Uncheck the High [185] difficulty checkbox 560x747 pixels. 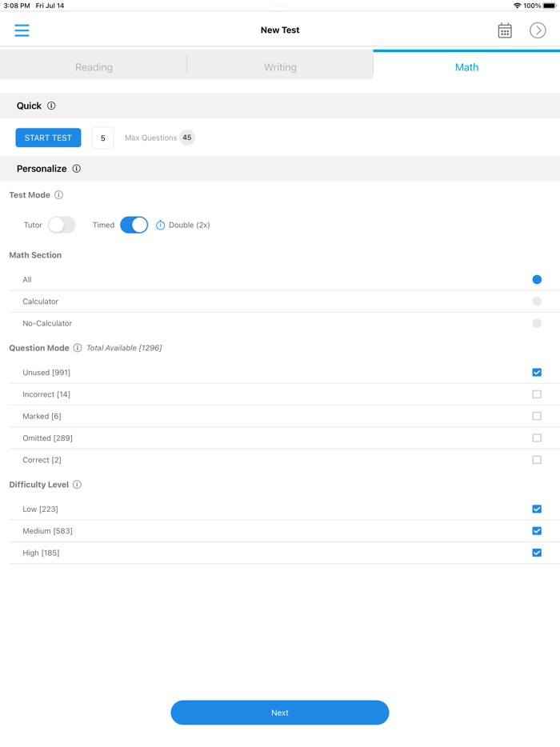click(537, 553)
